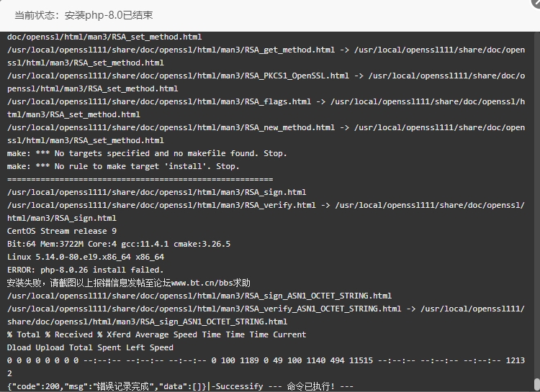
Task: Click the equals-sign separator line
Action: (140, 179)
